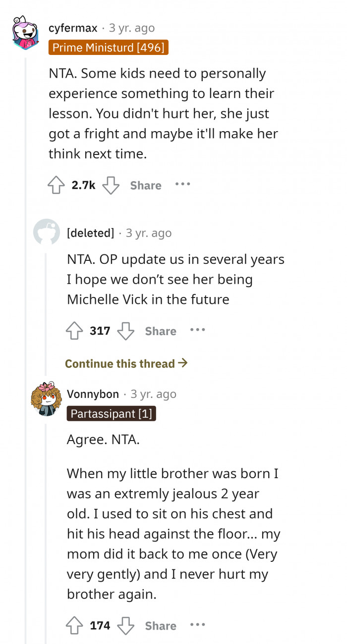Open Vonnybon's user profile

click(93, 394)
